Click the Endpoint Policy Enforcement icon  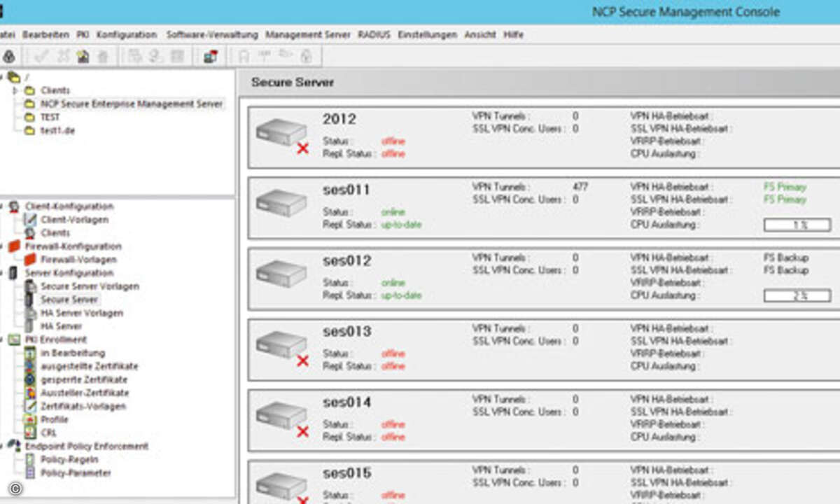pyautogui.click(x=13, y=446)
